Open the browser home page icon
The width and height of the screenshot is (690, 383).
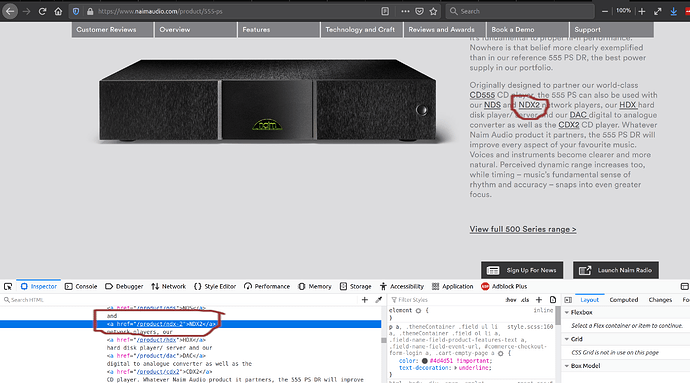pos(58,11)
